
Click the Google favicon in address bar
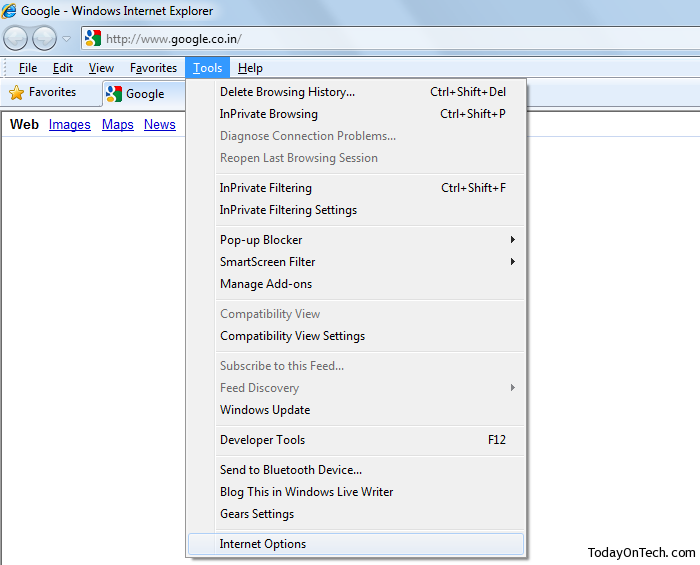coord(93,38)
